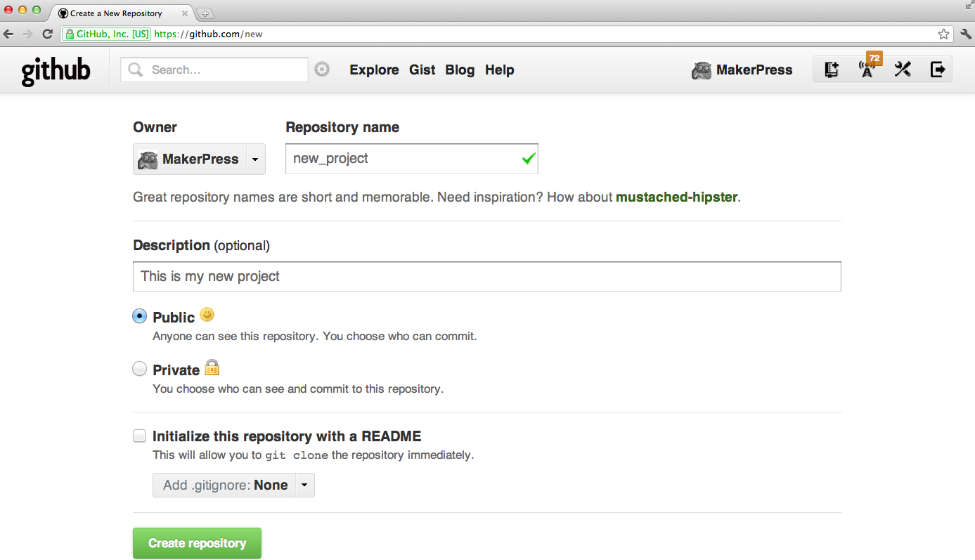975x560 pixels.
Task: Click the Create repository button
Action: 197,543
